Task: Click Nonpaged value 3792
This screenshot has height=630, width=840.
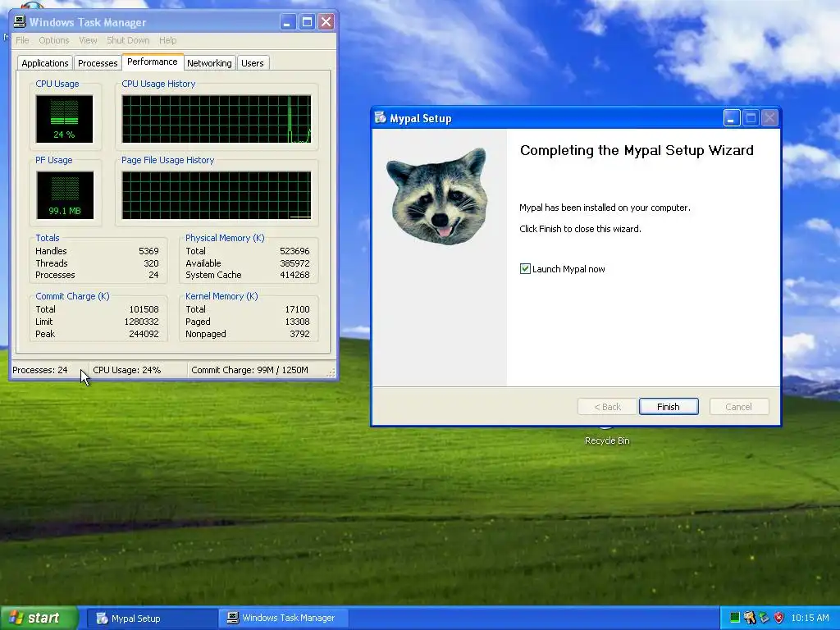Action: 299,334
